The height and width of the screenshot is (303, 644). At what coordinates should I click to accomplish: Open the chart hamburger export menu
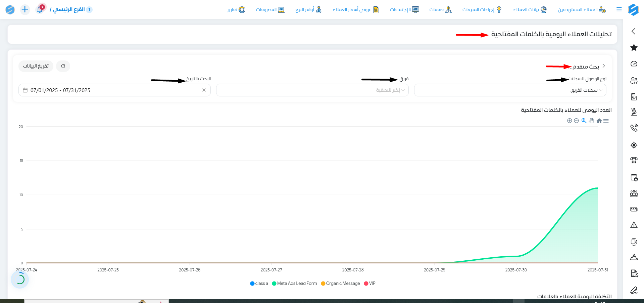[x=606, y=121]
